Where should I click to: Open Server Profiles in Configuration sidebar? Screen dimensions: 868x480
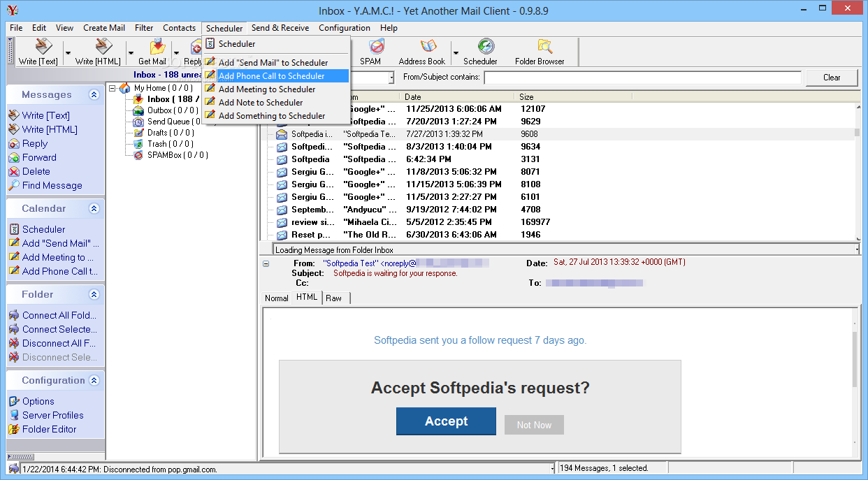tap(53, 415)
